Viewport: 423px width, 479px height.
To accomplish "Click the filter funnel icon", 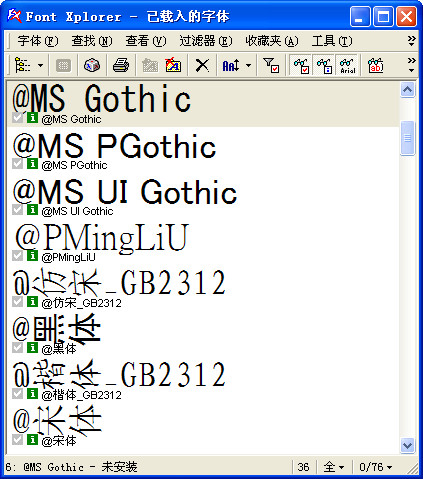I will (x=271, y=65).
